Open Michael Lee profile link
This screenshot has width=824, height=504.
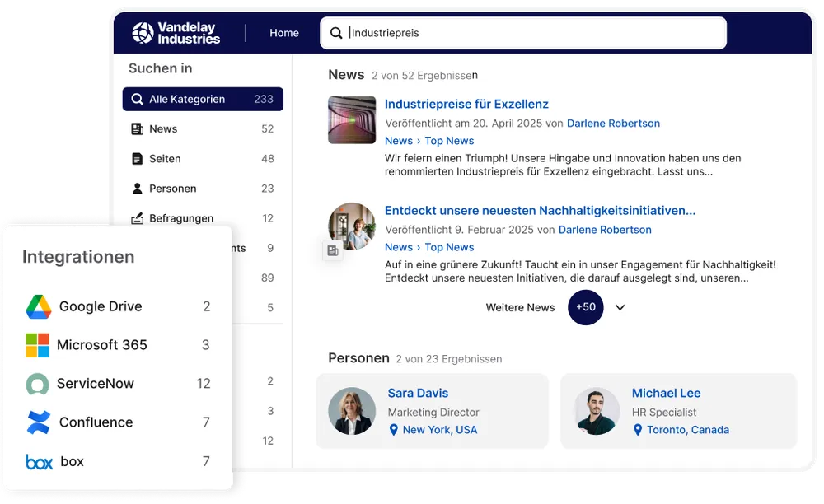pos(666,393)
